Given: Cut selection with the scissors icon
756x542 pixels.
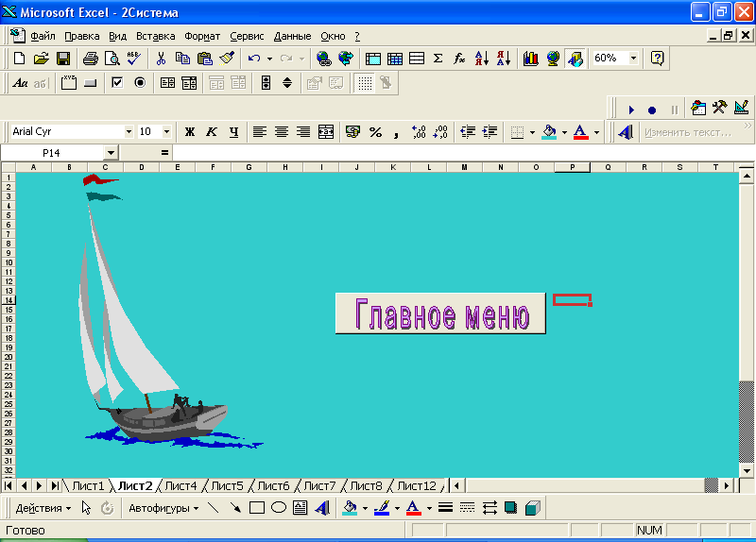Looking at the screenshot, I should pos(161,59).
